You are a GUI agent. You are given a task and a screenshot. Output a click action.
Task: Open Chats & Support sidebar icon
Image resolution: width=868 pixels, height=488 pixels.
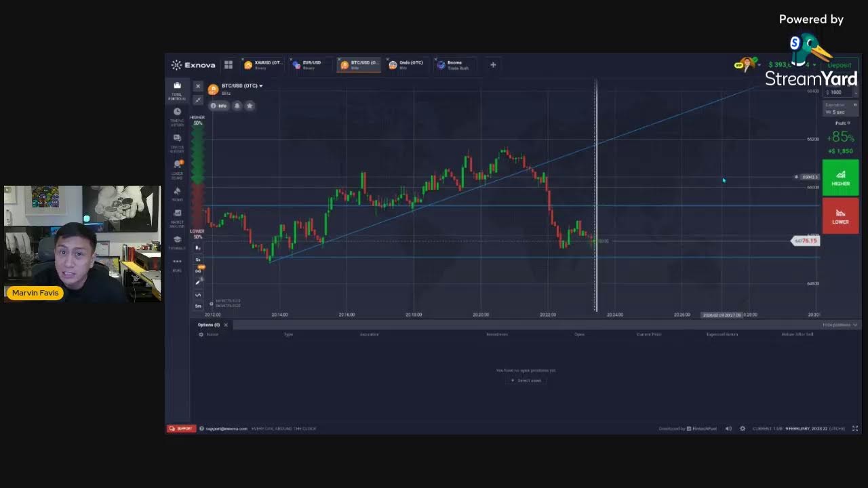click(x=177, y=142)
